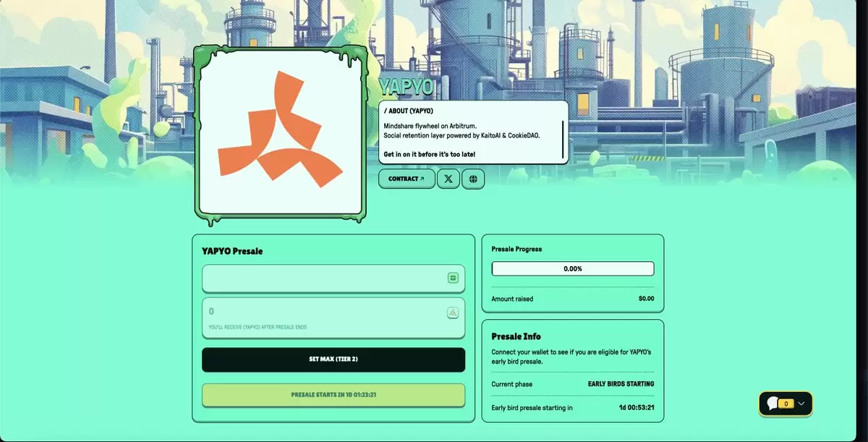The image size is (868, 442).
Task: Click the 'EARLY BIRDS STARTING' phase value
Action: 621,384
